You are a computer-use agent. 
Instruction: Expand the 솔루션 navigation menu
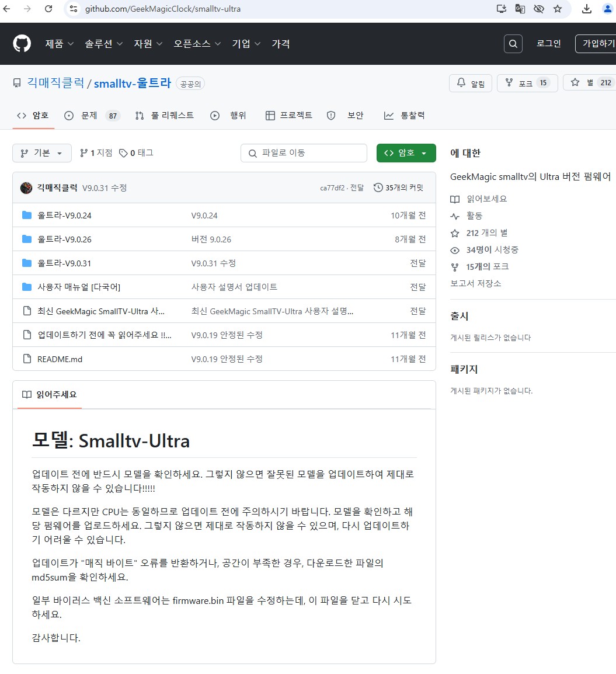[103, 43]
